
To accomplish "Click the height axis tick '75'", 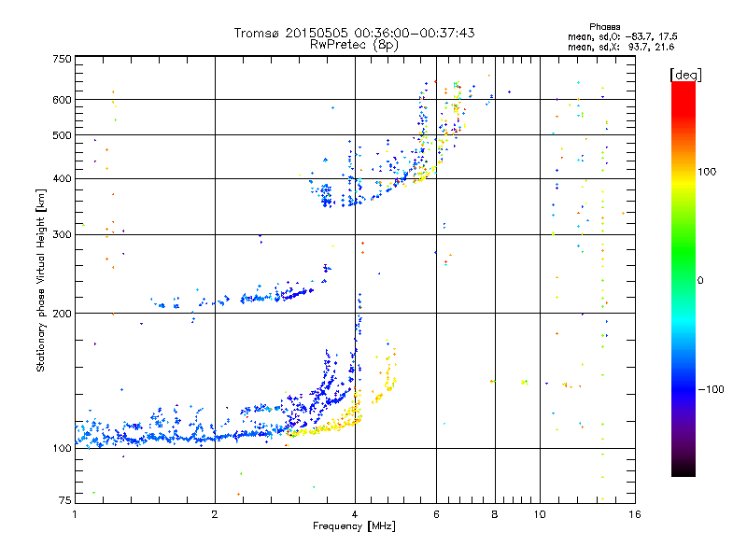I will (65, 500).
